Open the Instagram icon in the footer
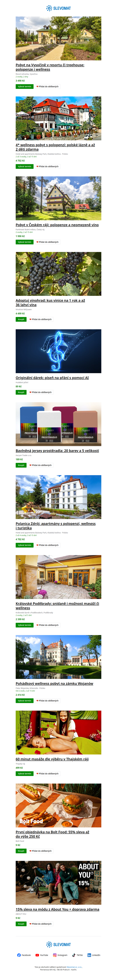Image resolution: width=117 pixels, height=980 pixels. click(x=55, y=955)
